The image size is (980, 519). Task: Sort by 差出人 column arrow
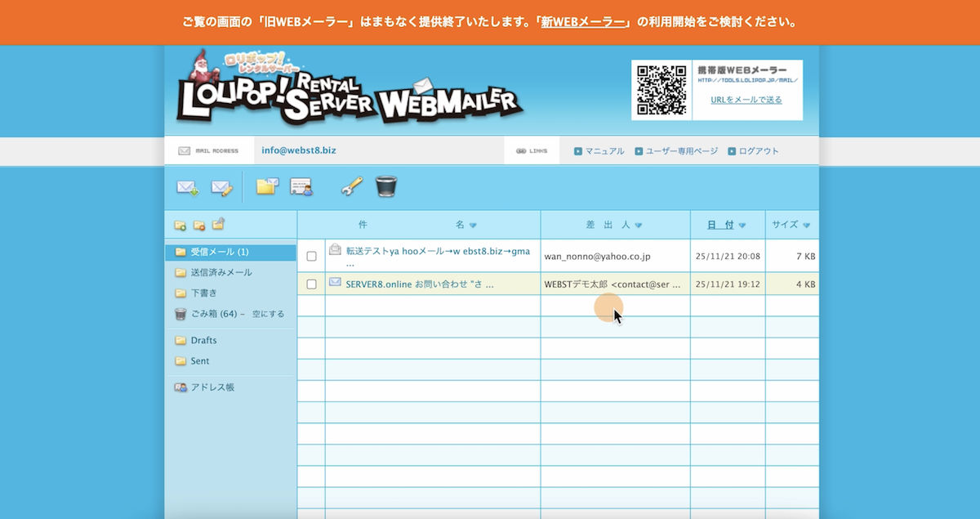(639, 225)
